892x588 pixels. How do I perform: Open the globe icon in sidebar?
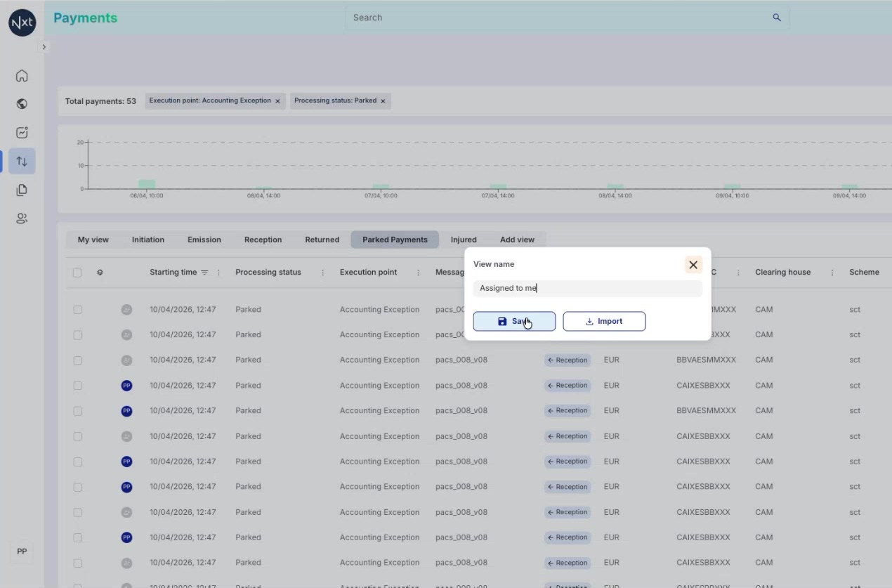coord(22,104)
